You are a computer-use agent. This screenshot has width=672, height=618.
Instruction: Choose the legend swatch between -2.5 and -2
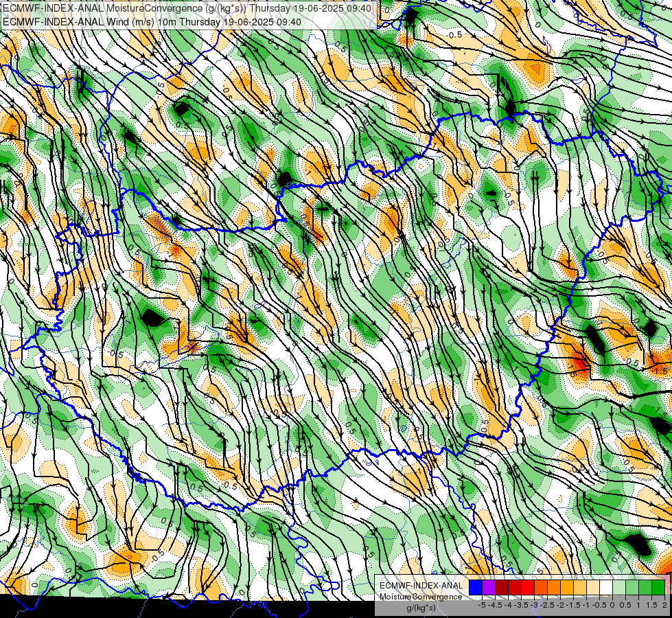coord(554,587)
